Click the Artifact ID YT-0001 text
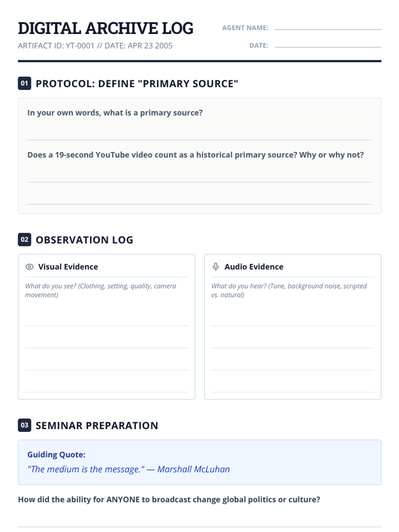Screen dimensions: 399x532 [56, 46]
